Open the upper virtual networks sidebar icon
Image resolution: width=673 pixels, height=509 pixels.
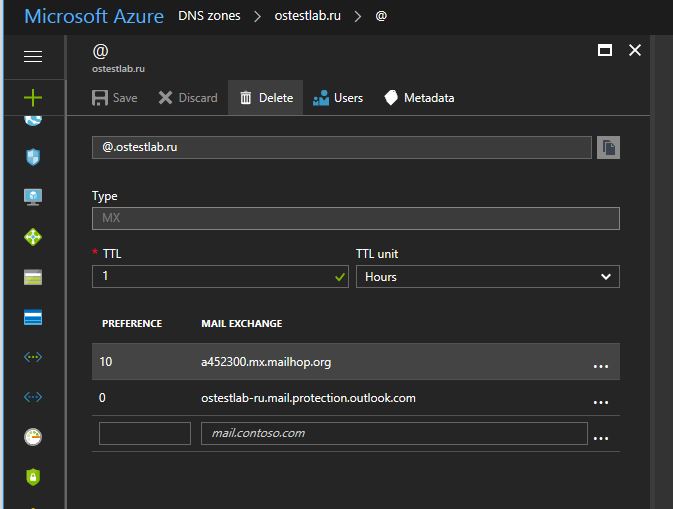point(33,357)
